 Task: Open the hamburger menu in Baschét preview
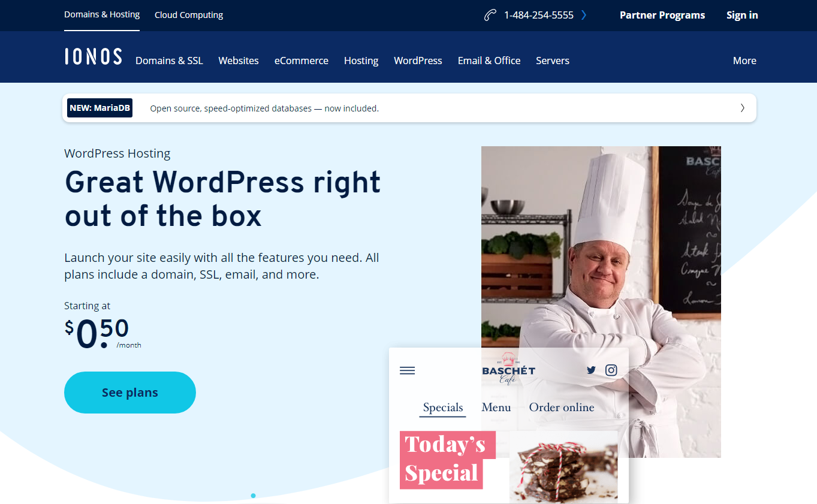(x=407, y=371)
